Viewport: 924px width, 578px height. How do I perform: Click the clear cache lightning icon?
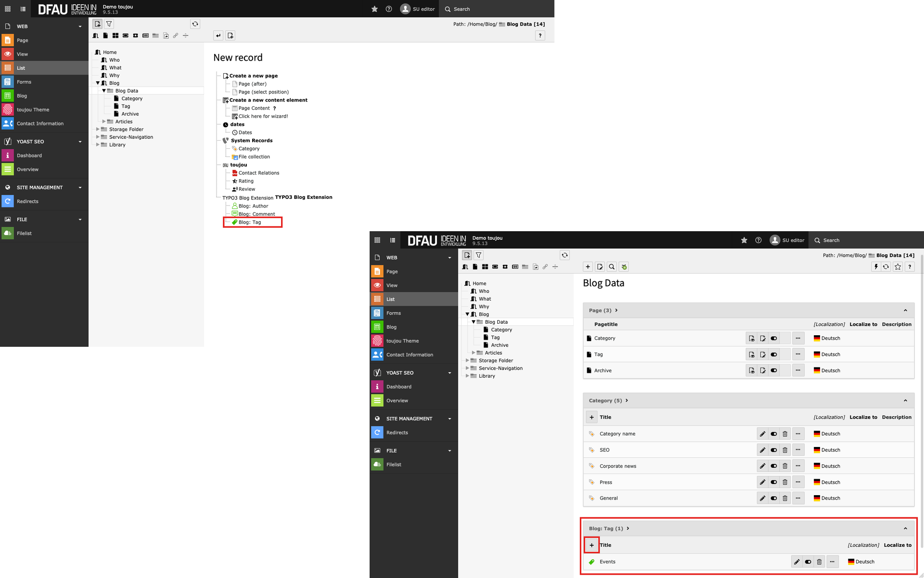tap(876, 267)
